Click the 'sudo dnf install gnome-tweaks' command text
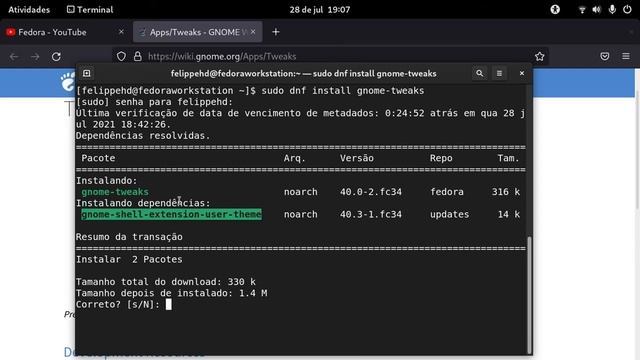Screen dimensions: 640x360 coord(343,91)
